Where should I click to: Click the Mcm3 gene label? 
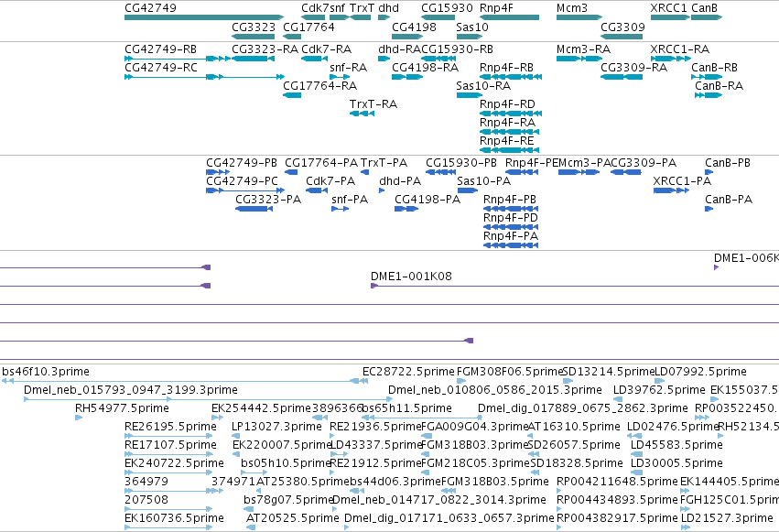click(572, 8)
